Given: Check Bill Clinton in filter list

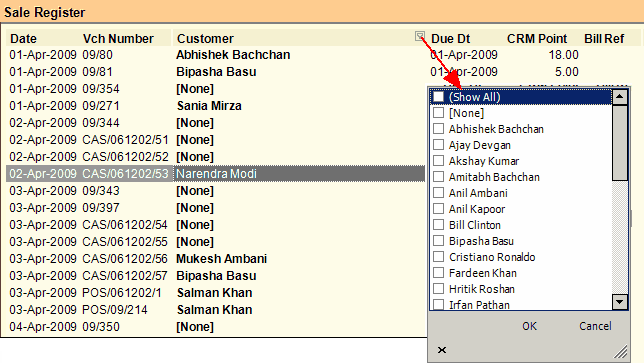Looking at the screenshot, I should tap(439, 225).
